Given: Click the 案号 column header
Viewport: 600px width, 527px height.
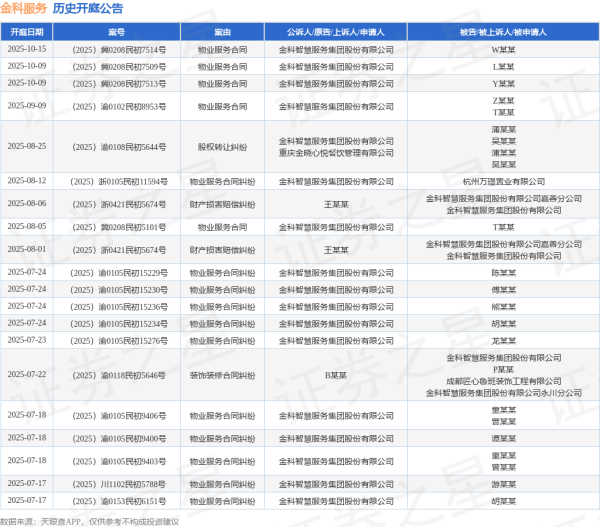Looking at the screenshot, I should tap(117, 32).
